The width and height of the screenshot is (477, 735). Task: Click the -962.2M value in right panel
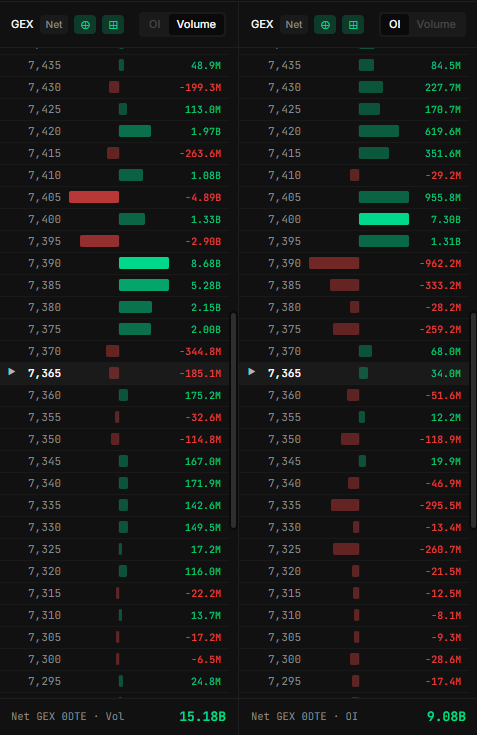pyautogui.click(x=440, y=263)
